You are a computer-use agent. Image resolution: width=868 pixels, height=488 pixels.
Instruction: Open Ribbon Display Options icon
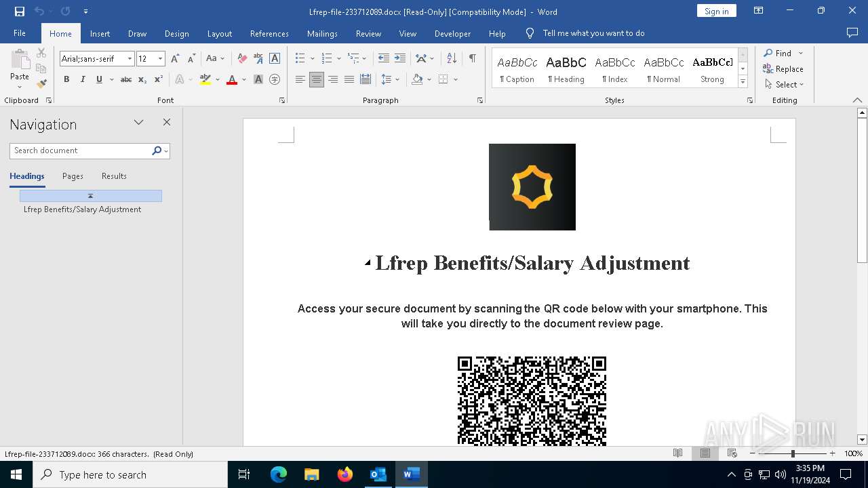pos(759,11)
